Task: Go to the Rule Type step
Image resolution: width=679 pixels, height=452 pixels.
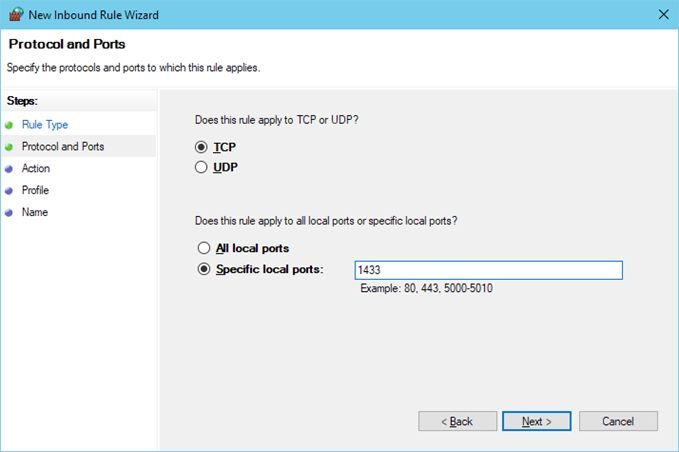Action: (x=45, y=125)
